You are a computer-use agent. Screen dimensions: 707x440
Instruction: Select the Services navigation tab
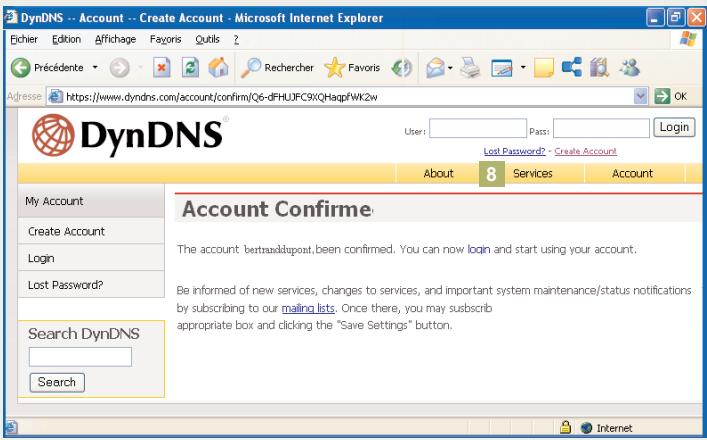pyautogui.click(x=533, y=174)
